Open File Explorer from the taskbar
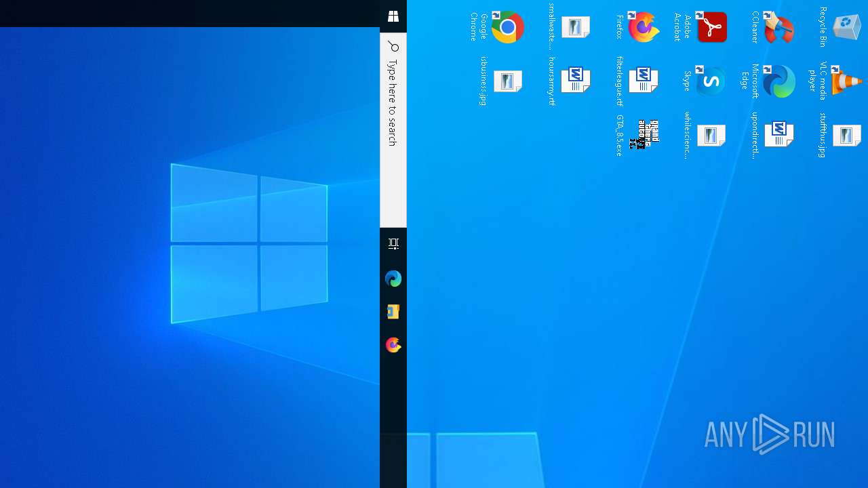This screenshot has height=488, width=868. [393, 312]
